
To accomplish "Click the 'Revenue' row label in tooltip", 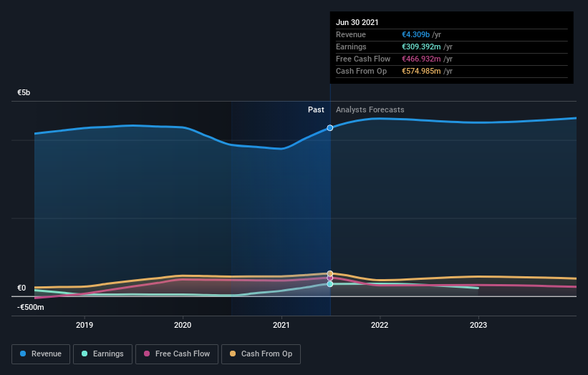I will 351,34.
